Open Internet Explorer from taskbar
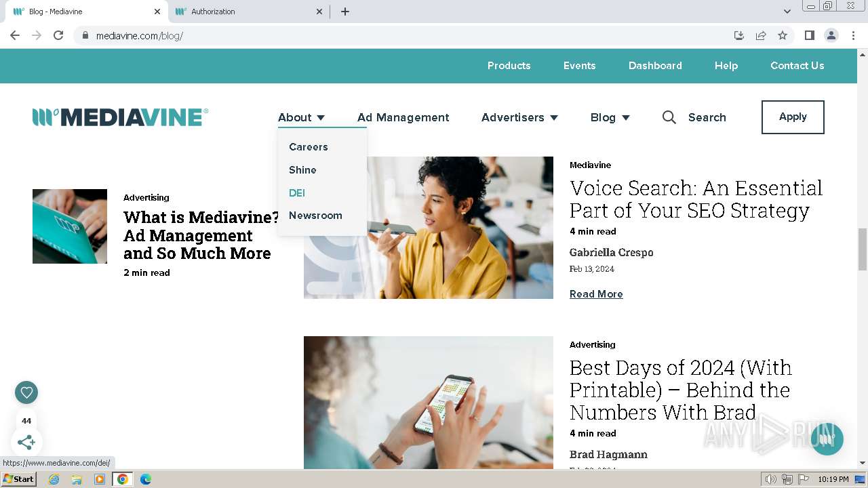The height and width of the screenshot is (488, 868). coord(54,479)
